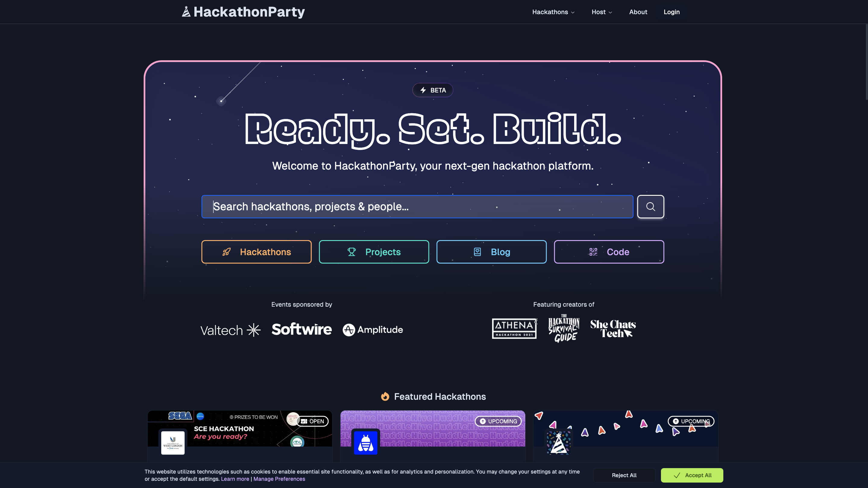Click the SCE Hackathon OPEN status pill
Image resolution: width=868 pixels, height=488 pixels.
pyautogui.click(x=312, y=421)
